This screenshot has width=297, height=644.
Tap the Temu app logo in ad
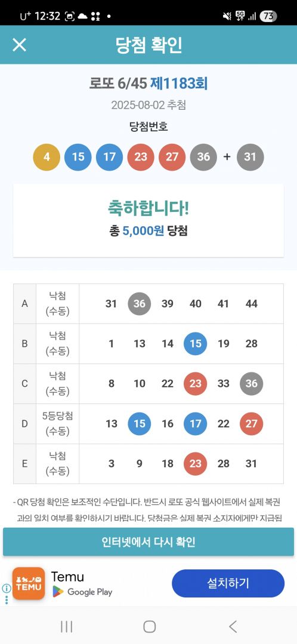coord(28,583)
